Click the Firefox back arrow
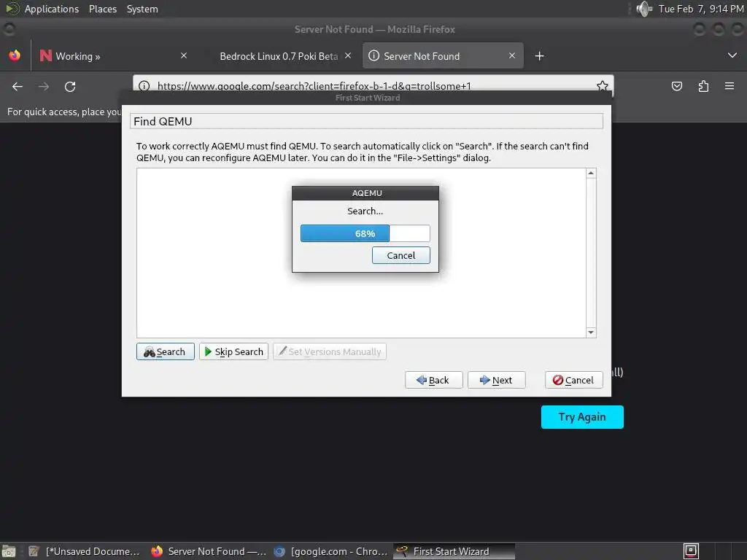 pos(18,87)
